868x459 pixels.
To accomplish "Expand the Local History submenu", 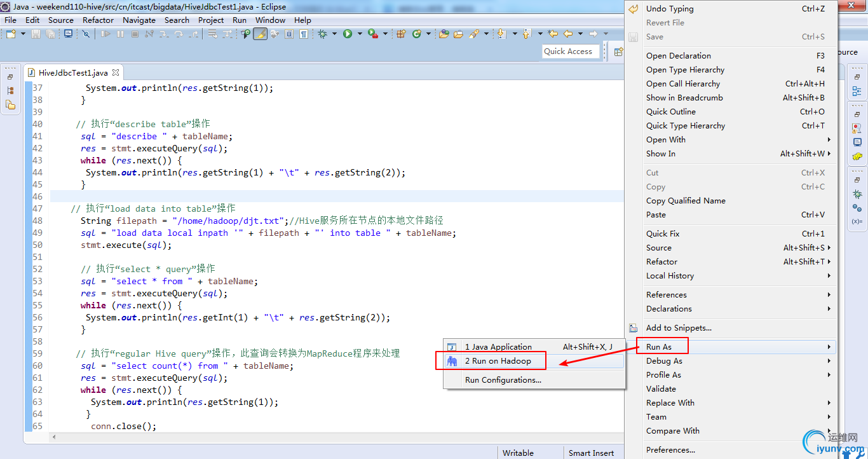I will (731, 276).
